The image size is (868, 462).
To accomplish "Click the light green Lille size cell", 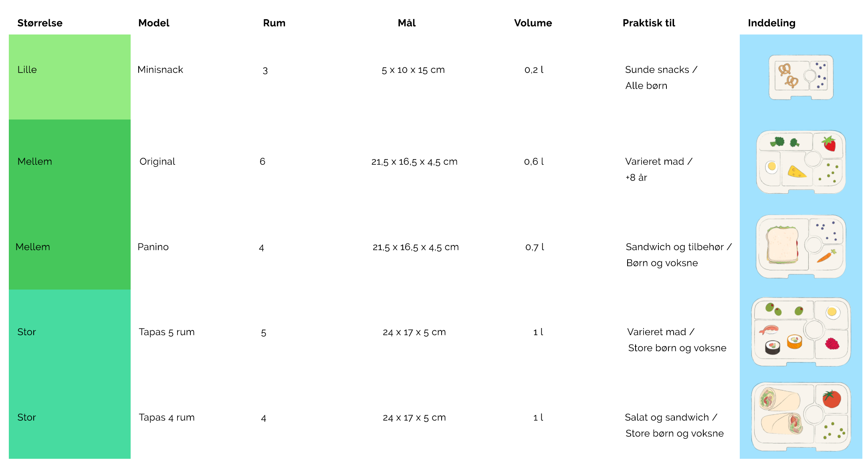I will pyautogui.click(x=70, y=77).
